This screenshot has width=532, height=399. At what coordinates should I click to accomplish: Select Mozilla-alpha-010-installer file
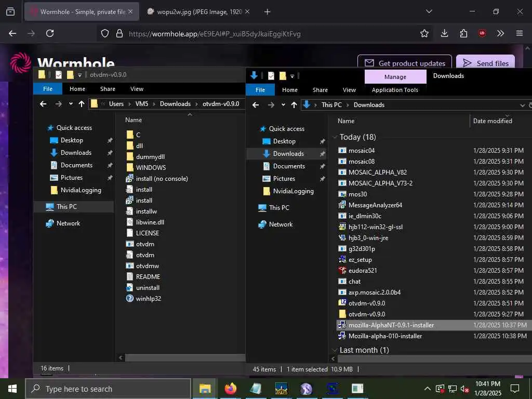[x=385, y=336]
